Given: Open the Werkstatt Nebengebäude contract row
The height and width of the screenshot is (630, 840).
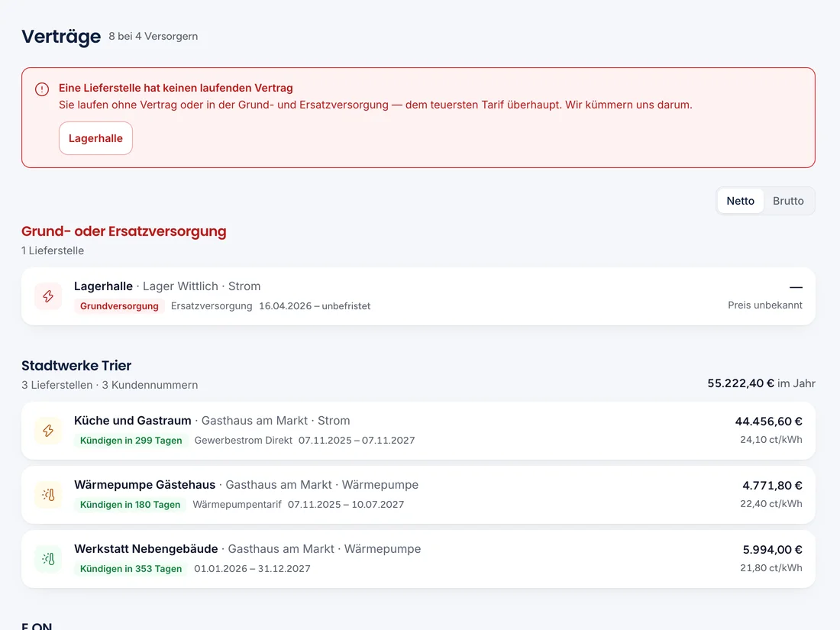Looking at the screenshot, I should [x=418, y=559].
